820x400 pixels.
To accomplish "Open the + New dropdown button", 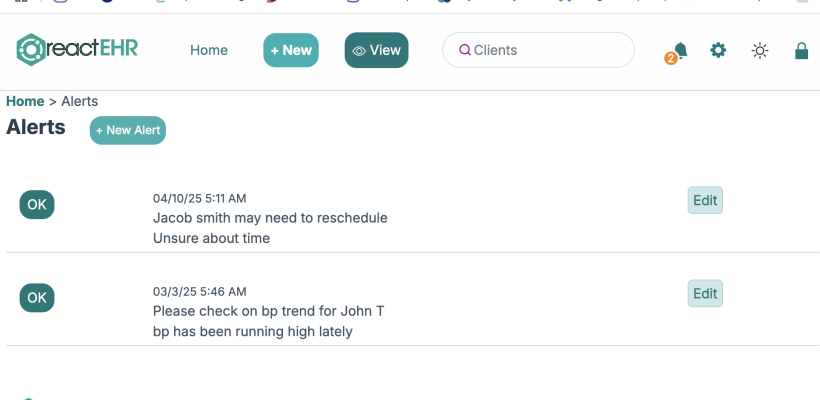I will click(x=291, y=50).
